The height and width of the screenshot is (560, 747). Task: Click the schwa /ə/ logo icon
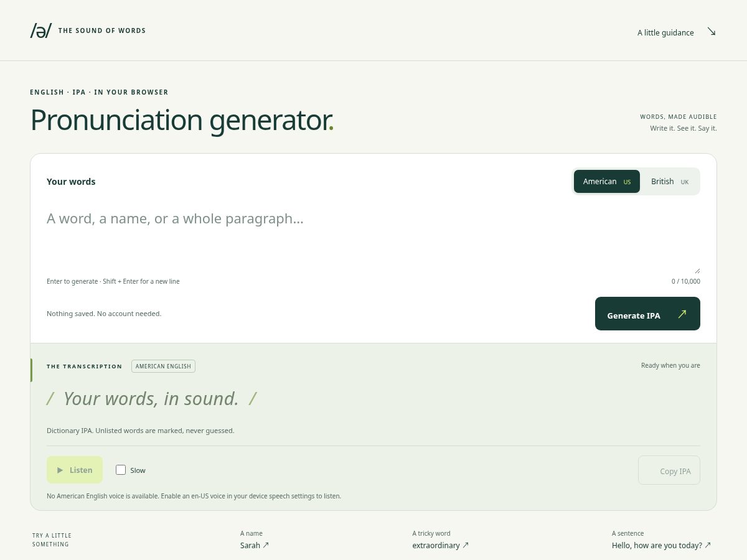tap(40, 30)
